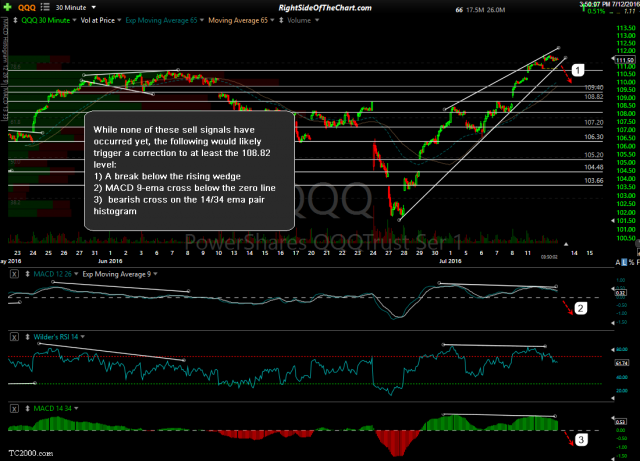
Task: Click the 0.53 MACD histogram value tag
Action: pyautogui.click(x=620, y=422)
